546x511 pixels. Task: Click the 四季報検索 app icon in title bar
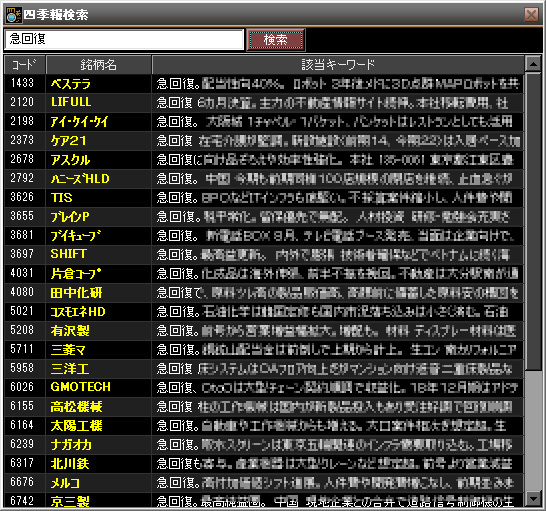click(14, 15)
